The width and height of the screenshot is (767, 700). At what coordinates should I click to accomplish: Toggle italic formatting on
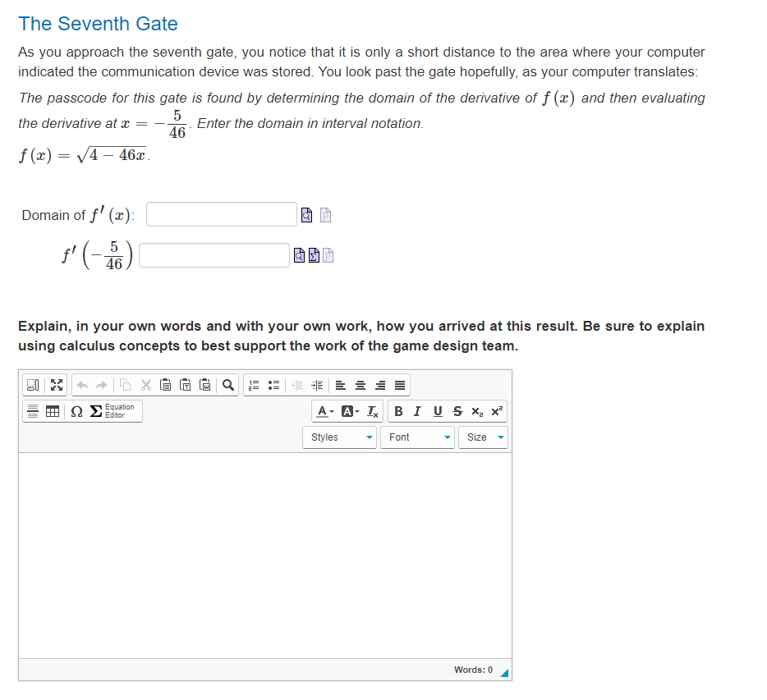(x=416, y=410)
